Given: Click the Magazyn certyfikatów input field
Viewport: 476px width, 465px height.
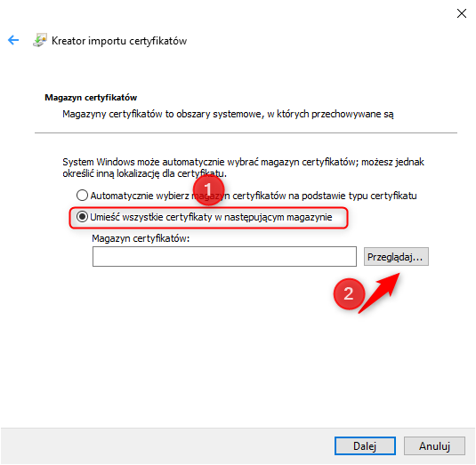Looking at the screenshot, I should click(224, 257).
